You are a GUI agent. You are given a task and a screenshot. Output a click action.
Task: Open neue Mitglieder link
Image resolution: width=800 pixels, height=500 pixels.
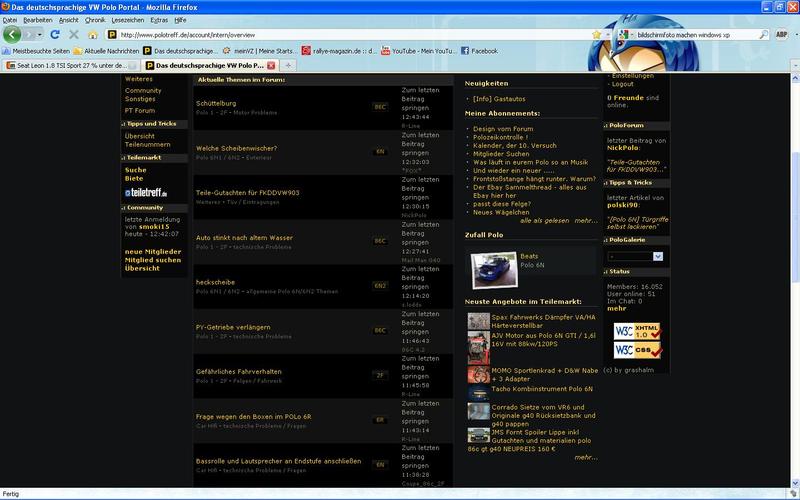pos(153,252)
